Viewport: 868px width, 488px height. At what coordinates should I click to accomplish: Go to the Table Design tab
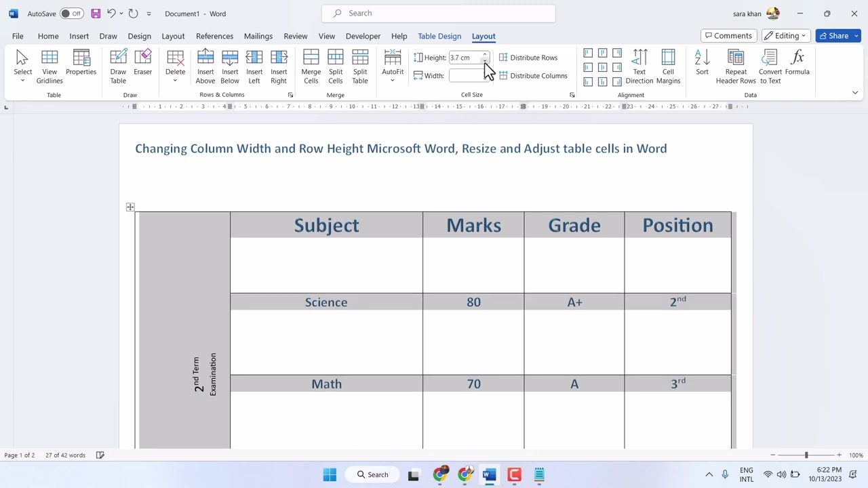(439, 36)
